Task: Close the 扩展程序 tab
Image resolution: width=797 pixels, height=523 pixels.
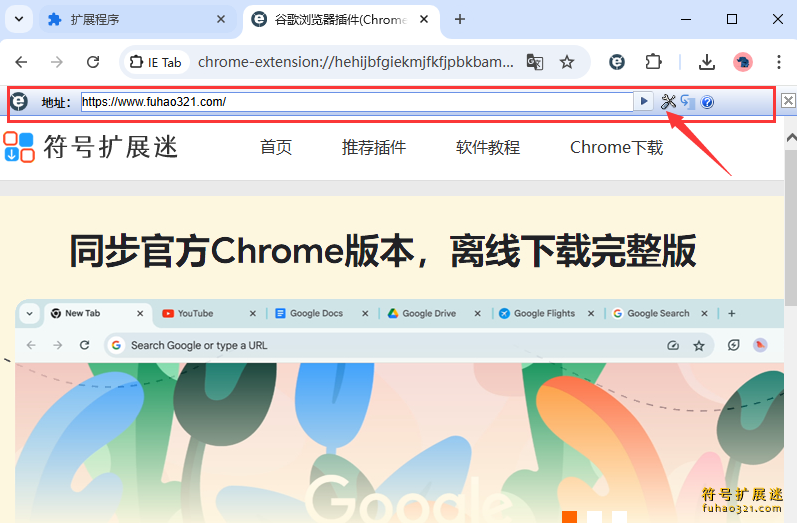Action: pos(221,19)
